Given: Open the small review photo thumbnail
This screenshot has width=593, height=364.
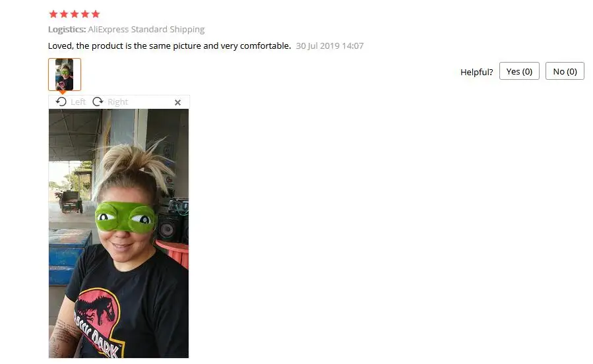Looking at the screenshot, I should point(65,75).
